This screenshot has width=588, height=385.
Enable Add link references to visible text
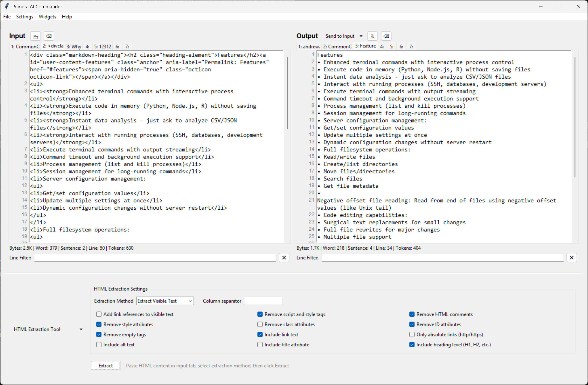tap(99, 314)
